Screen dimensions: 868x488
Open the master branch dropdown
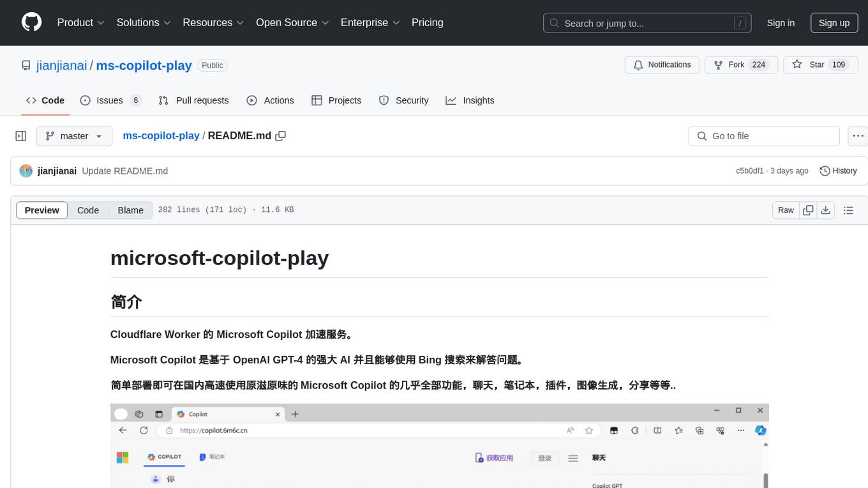(x=74, y=136)
